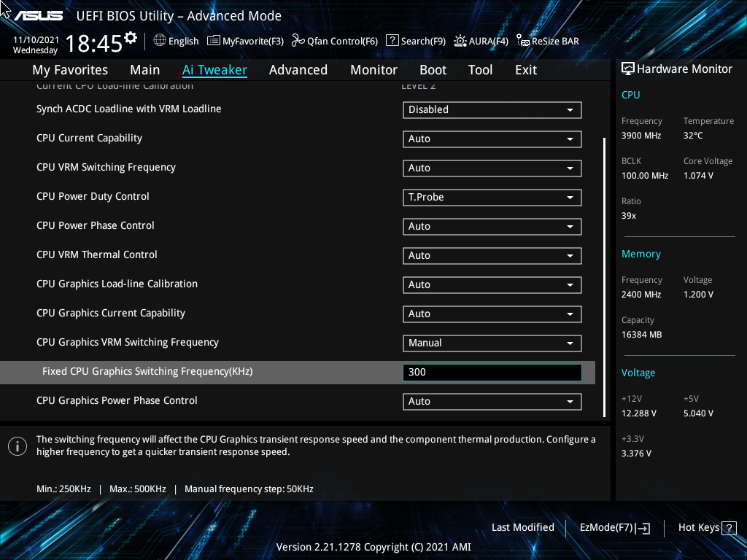The height and width of the screenshot is (560, 747).
Task: Open the Monitor tab
Action: pyautogui.click(x=374, y=70)
